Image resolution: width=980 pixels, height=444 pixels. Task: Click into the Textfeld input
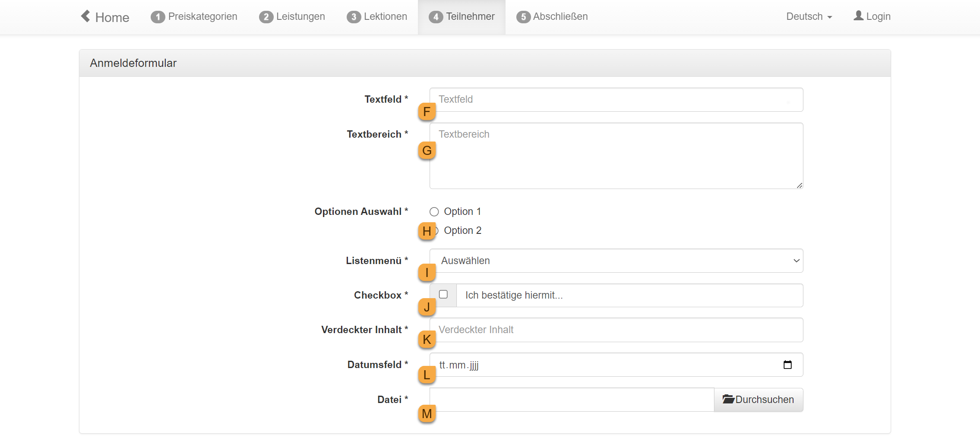(616, 100)
